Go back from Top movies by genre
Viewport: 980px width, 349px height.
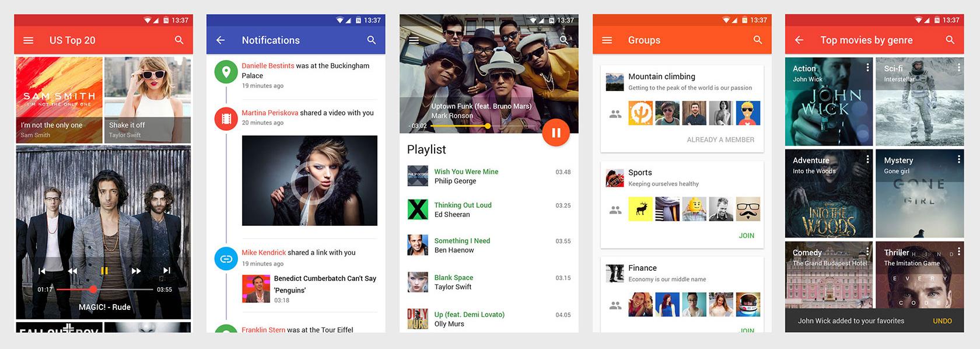pyautogui.click(x=799, y=40)
